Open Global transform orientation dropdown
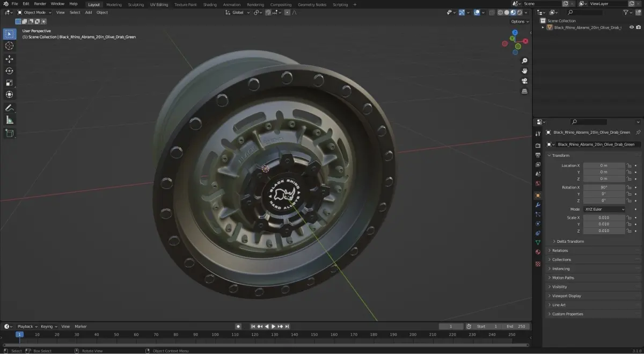The height and width of the screenshot is (354, 644). pyautogui.click(x=237, y=12)
